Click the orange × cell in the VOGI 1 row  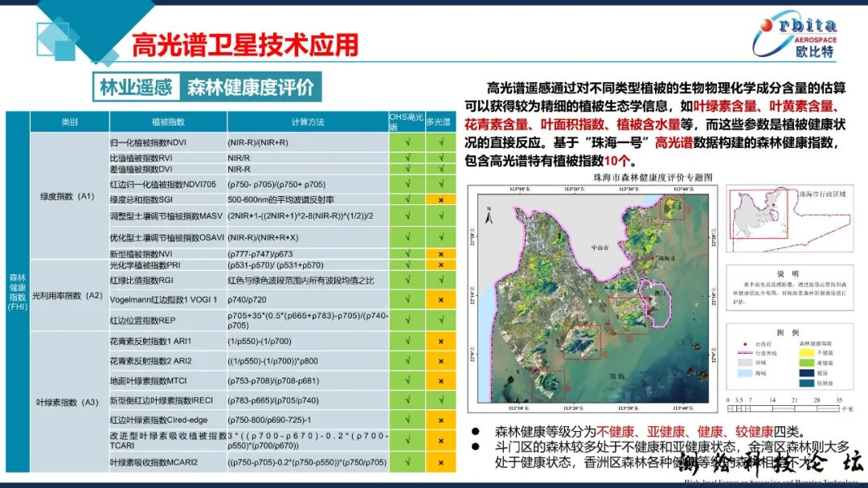440,300
